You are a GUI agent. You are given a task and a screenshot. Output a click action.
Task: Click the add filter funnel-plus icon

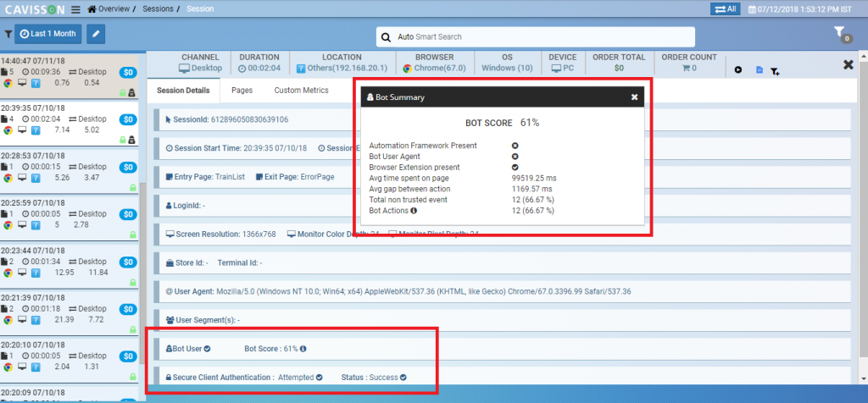[775, 71]
